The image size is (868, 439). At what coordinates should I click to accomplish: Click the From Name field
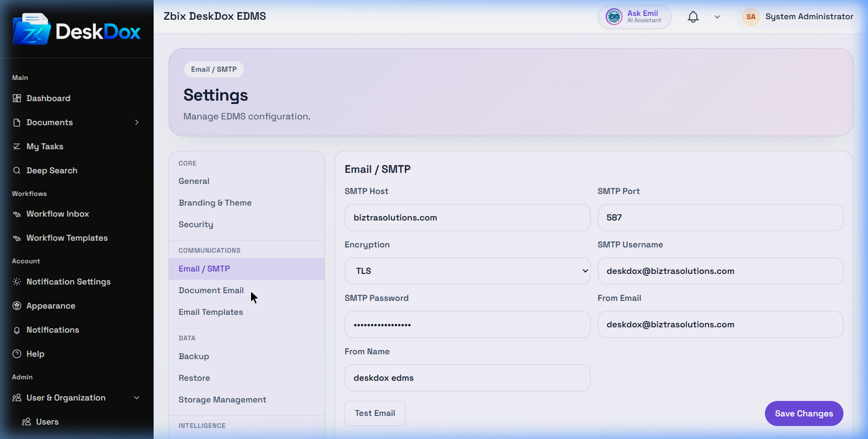tap(467, 378)
